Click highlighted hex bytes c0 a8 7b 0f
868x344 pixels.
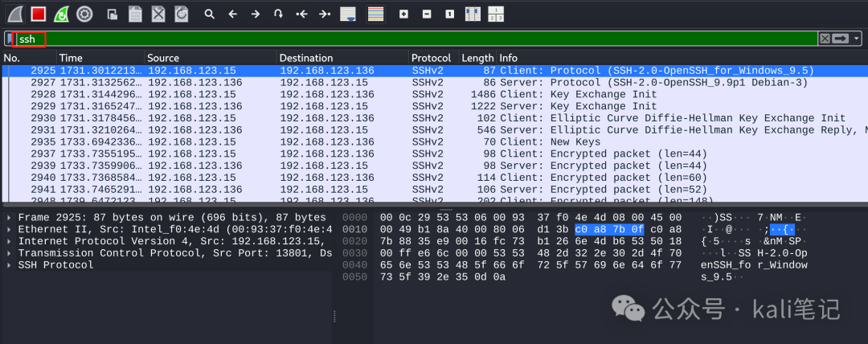[609, 229]
